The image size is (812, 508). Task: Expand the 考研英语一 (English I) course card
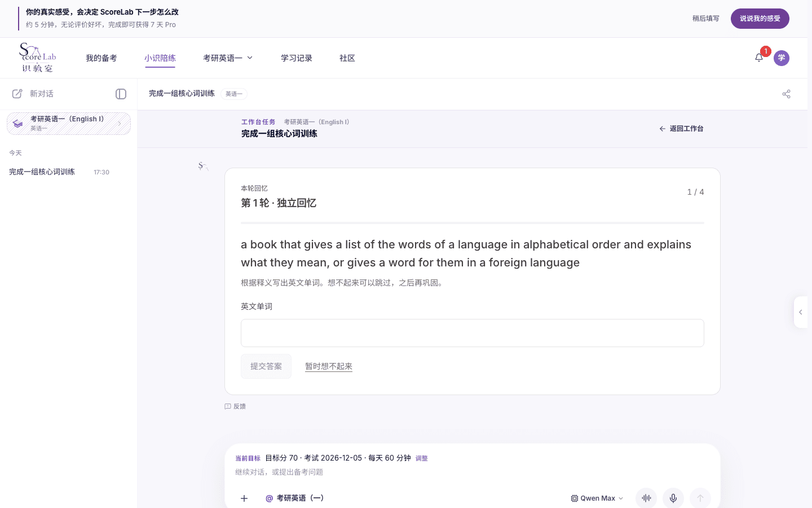pos(69,124)
